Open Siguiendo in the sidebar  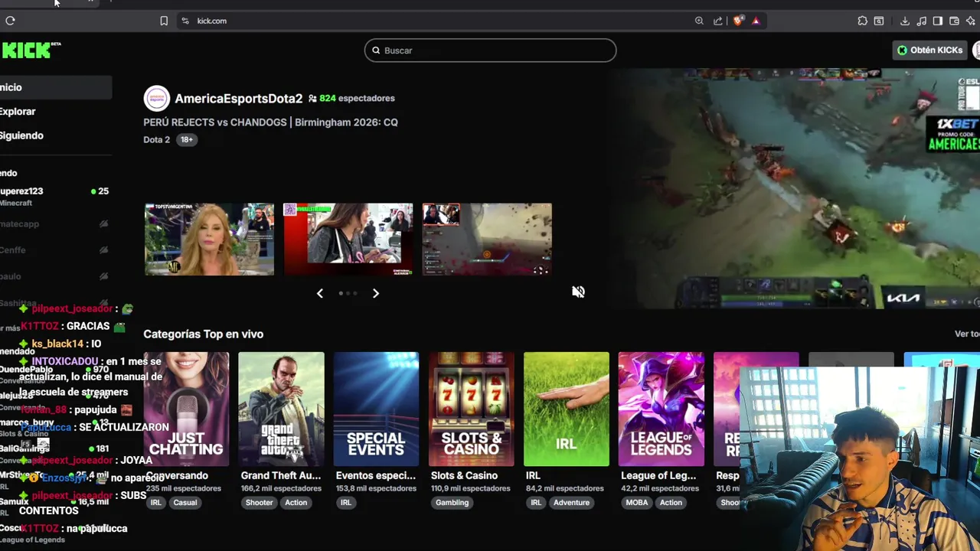coord(21,135)
